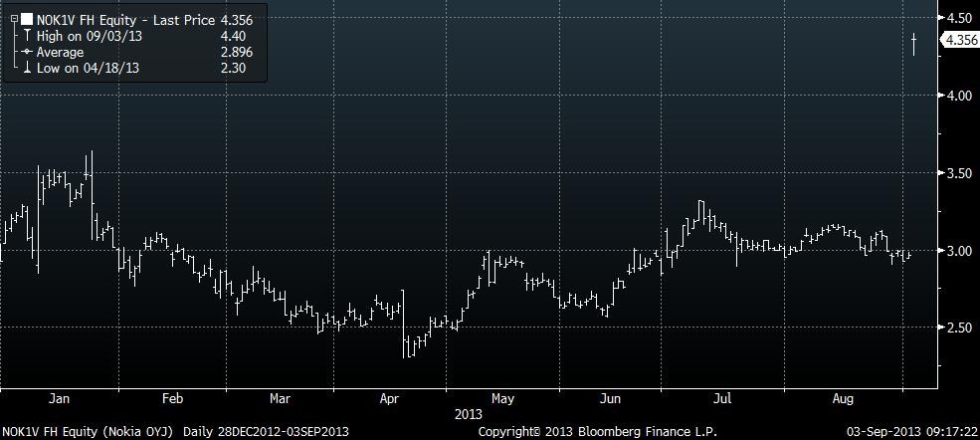Select the High marker icon in legend

tap(26, 36)
